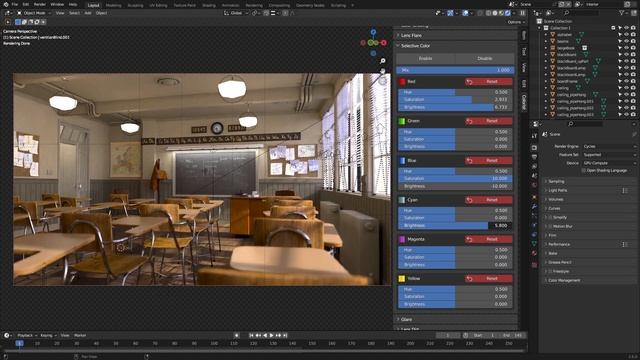Collapse the Selective Color panel
Viewport: 640px width, 360px height.
[x=456, y=46]
